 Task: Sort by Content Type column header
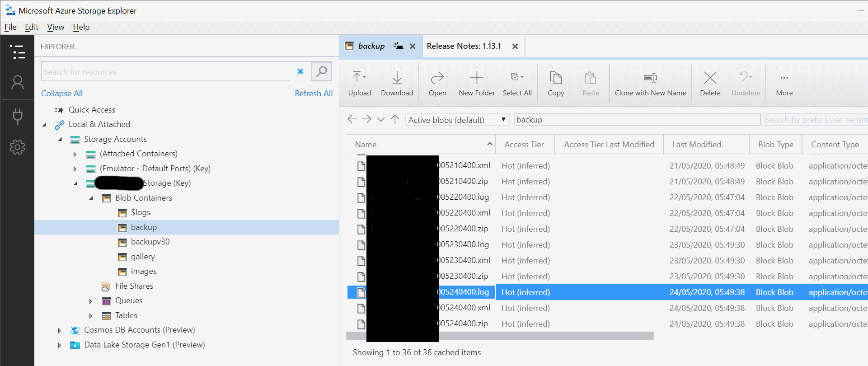coord(835,145)
